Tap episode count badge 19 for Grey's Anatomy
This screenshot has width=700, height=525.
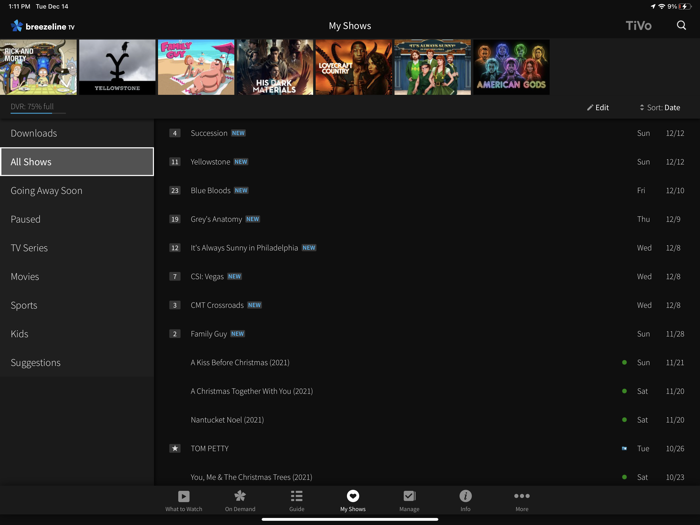(x=175, y=219)
